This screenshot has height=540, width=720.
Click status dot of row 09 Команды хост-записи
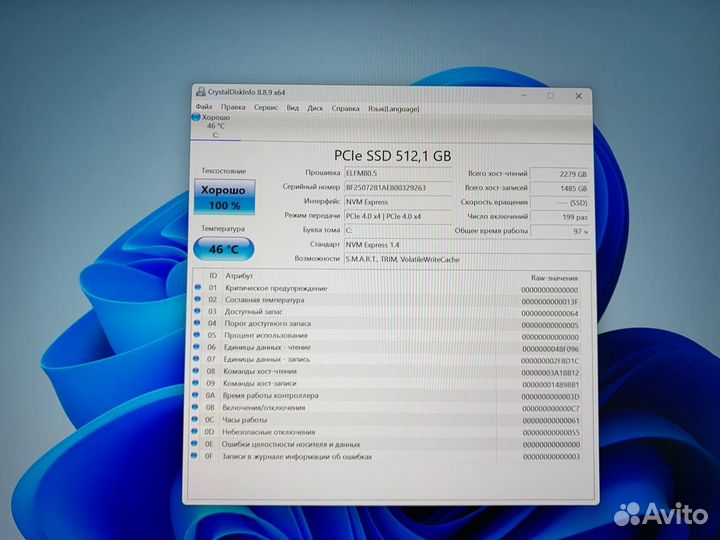[x=196, y=382]
